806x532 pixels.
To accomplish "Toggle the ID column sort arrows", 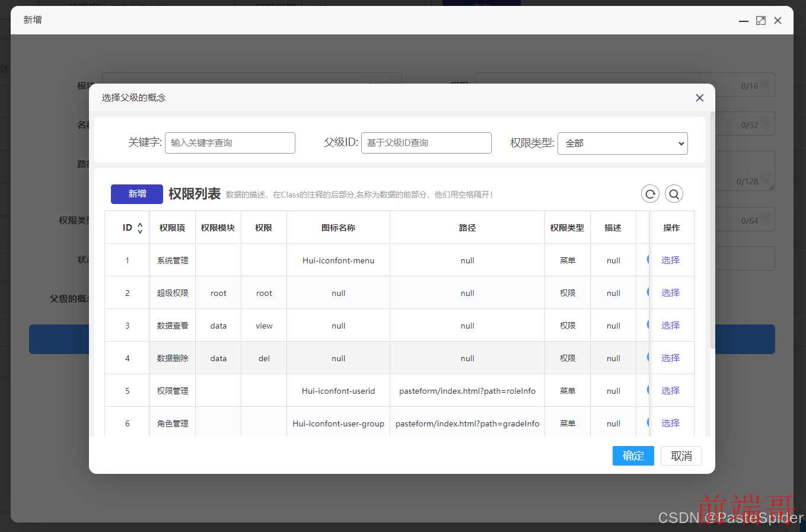I will (x=140, y=228).
